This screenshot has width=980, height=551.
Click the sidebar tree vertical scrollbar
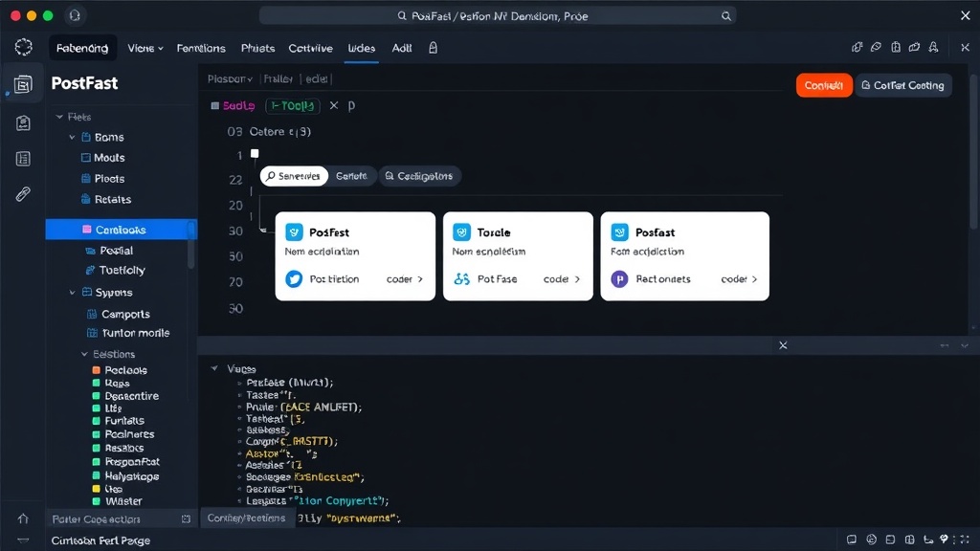(x=190, y=245)
